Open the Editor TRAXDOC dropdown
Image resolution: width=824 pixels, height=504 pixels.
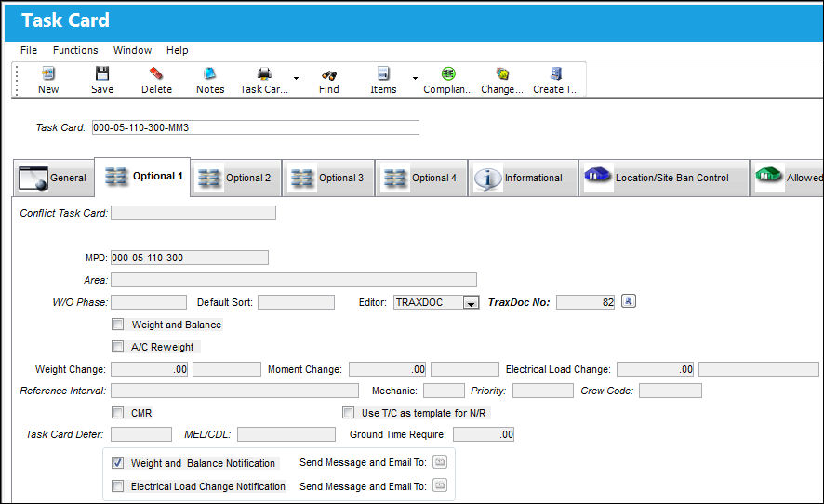472,303
